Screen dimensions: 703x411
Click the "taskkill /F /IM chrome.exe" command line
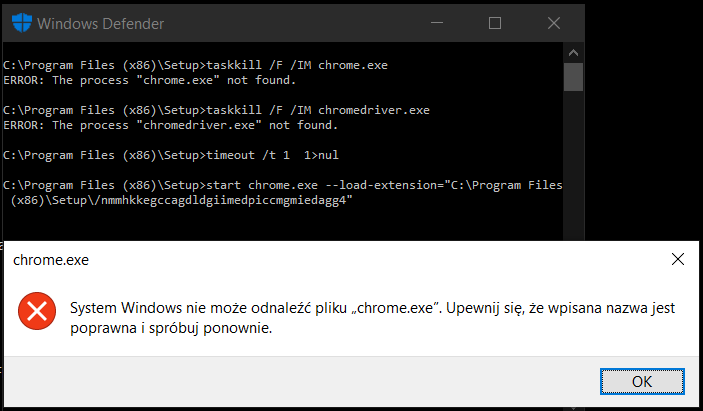195,65
